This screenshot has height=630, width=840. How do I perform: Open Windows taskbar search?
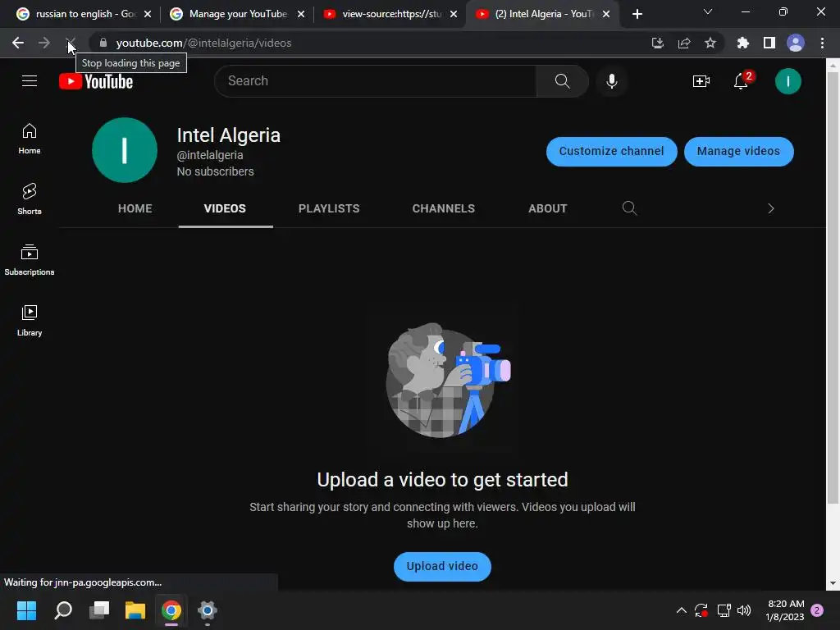63,610
